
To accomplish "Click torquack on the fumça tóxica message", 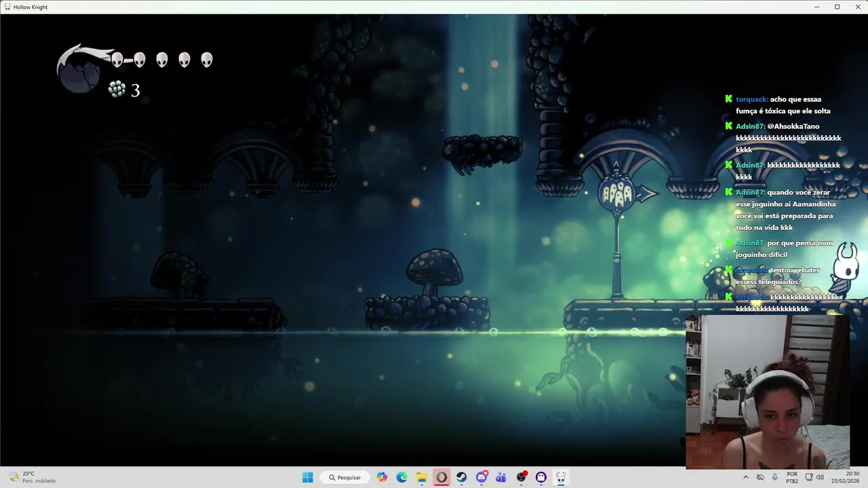I will (752, 99).
